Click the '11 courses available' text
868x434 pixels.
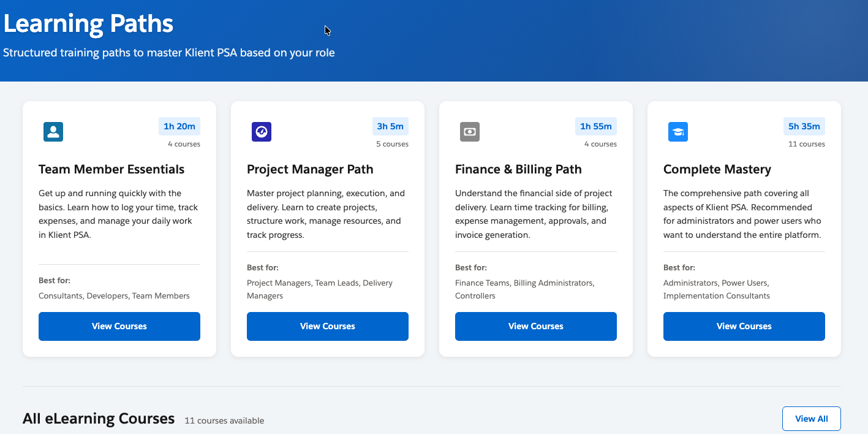[224, 421]
